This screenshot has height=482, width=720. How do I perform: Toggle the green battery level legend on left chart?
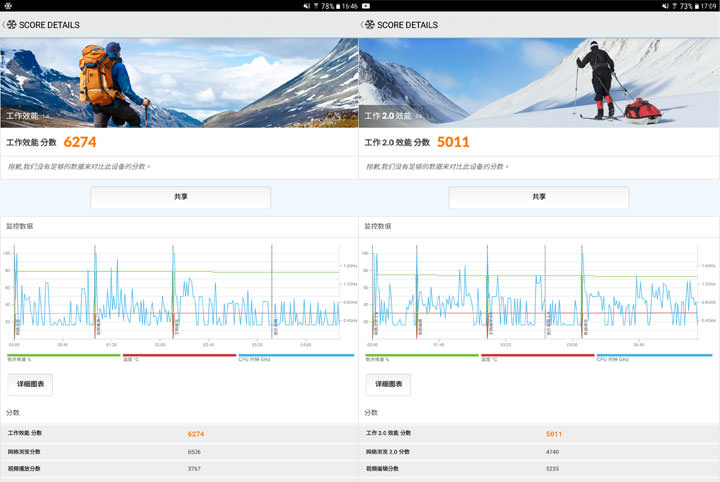coord(62,356)
